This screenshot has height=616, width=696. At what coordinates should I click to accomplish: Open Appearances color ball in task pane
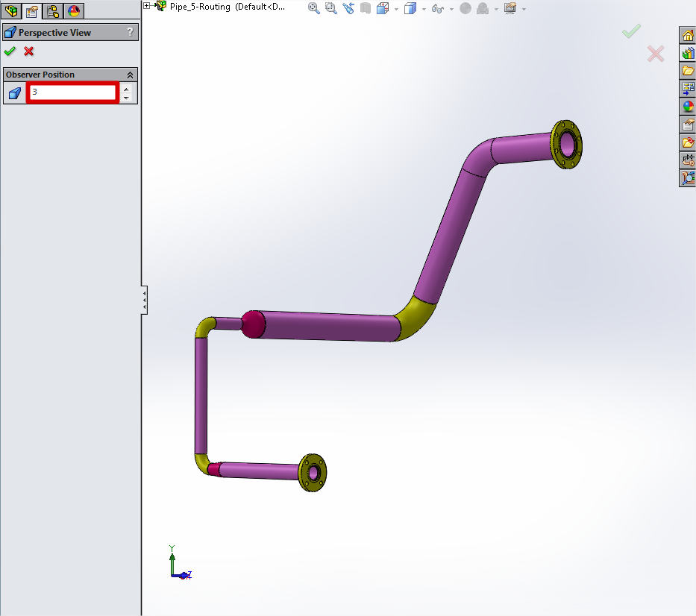(x=688, y=107)
